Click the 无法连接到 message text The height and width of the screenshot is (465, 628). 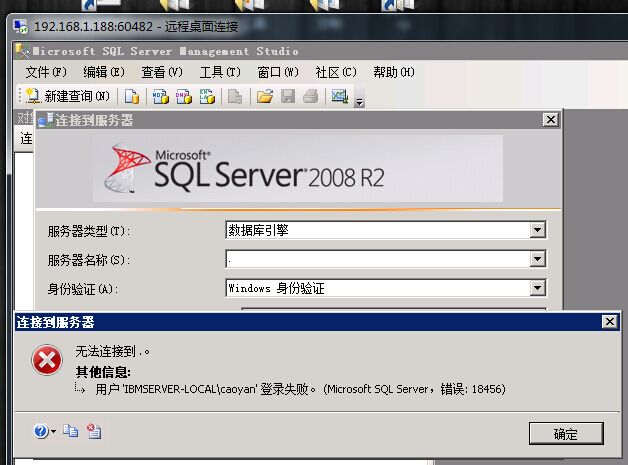coord(113,352)
